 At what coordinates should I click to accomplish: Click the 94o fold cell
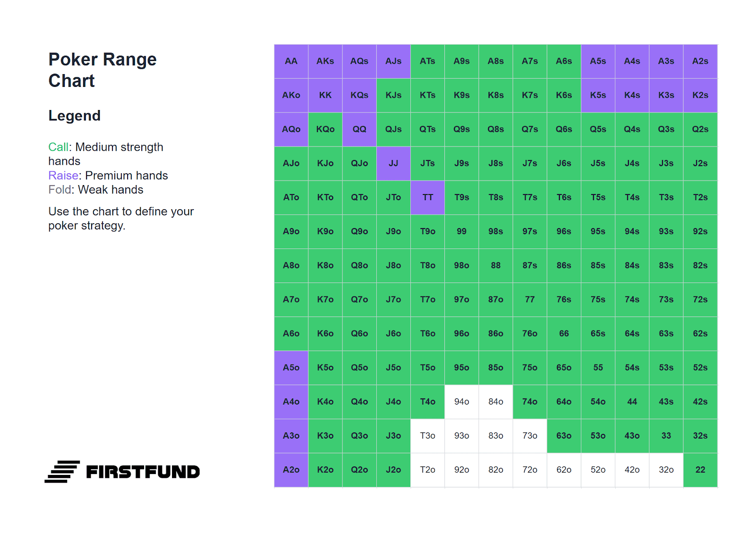462,402
